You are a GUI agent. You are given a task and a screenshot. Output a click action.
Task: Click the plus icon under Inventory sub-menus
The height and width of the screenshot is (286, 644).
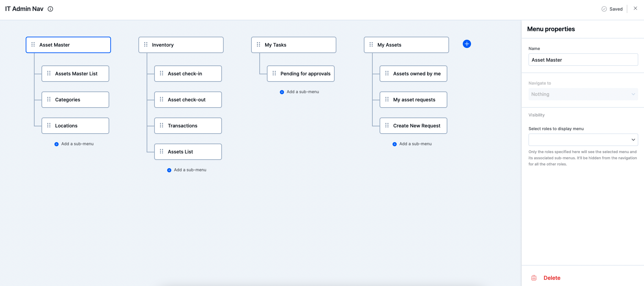[x=169, y=170]
